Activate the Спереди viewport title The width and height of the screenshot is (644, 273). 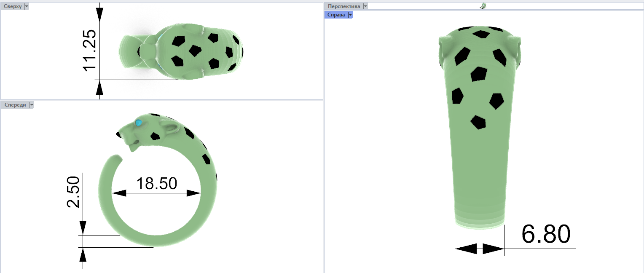pyautogui.click(x=15, y=105)
